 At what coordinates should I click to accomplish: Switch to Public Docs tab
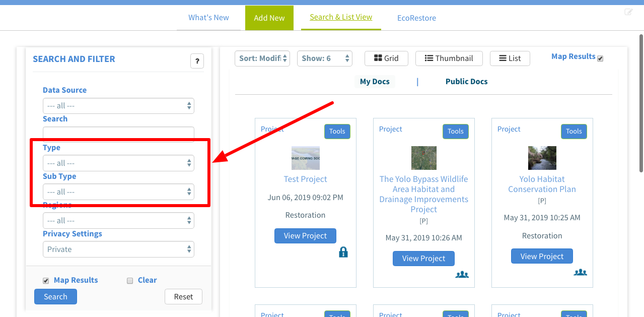[x=466, y=82]
